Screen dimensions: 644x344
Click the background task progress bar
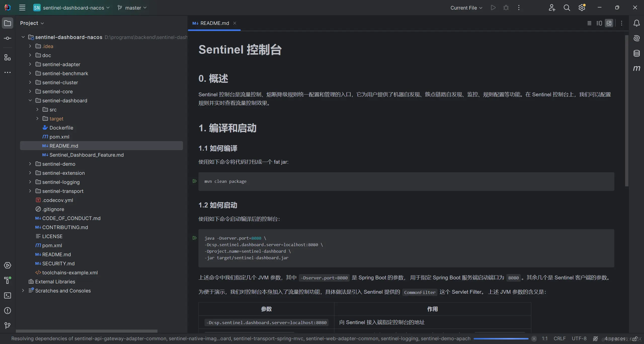[501, 339]
